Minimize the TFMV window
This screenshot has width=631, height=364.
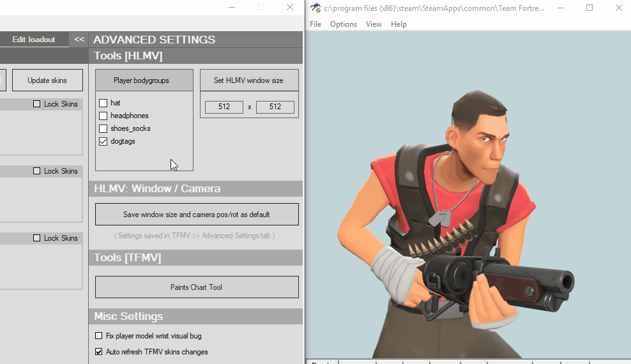pos(232,7)
